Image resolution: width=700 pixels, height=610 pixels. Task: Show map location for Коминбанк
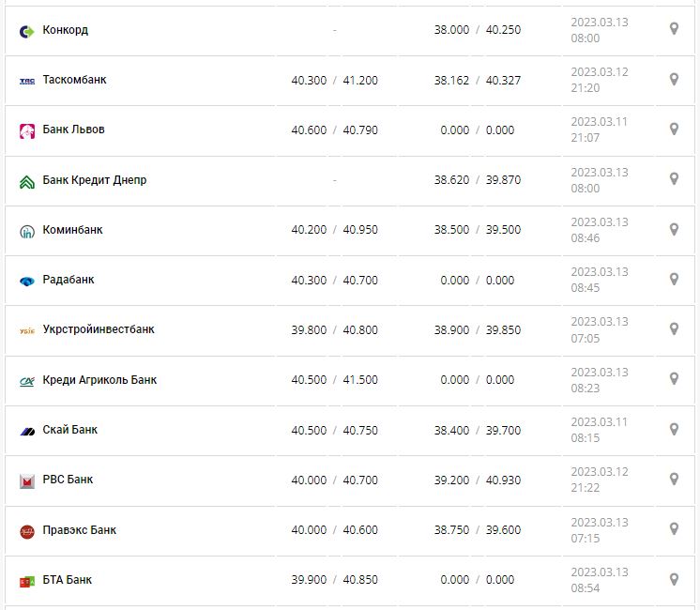(x=674, y=229)
